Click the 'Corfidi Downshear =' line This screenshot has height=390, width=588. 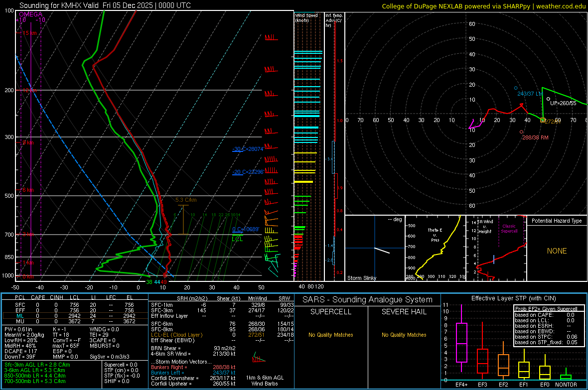193,378
